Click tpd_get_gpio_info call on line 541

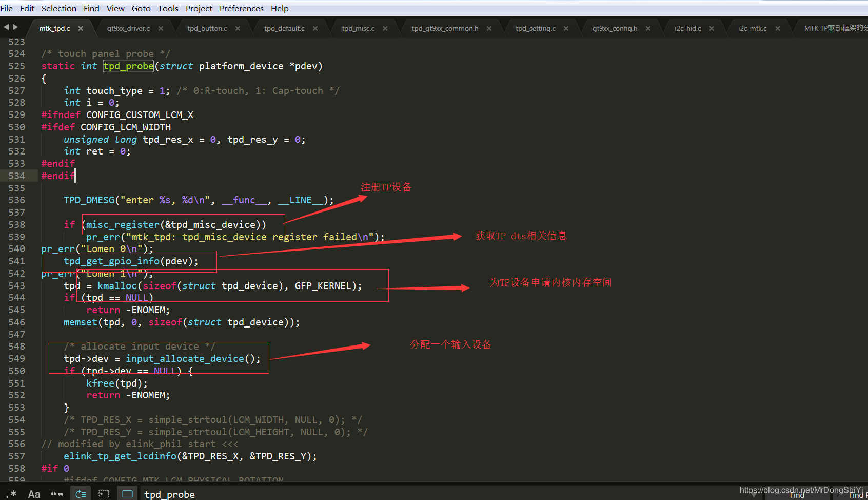pyautogui.click(x=112, y=261)
